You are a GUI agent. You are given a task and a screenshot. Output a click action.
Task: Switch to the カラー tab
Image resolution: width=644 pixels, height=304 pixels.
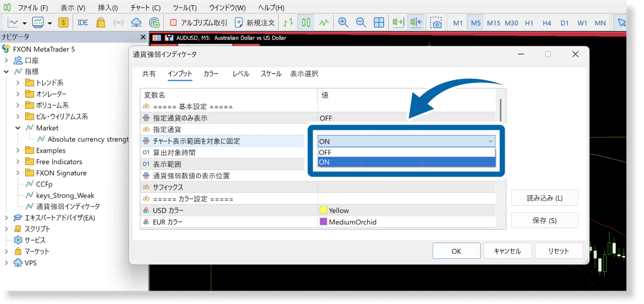(x=211, y=74)
